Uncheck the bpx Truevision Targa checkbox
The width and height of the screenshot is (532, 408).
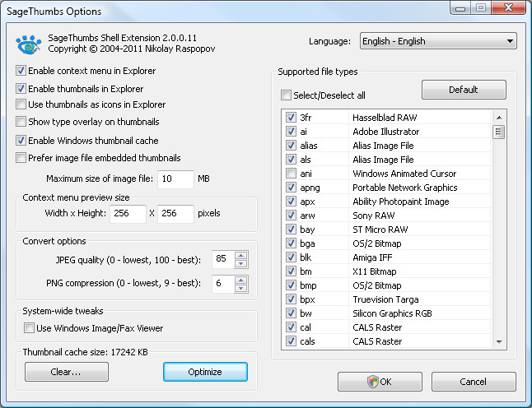(291, 299)
